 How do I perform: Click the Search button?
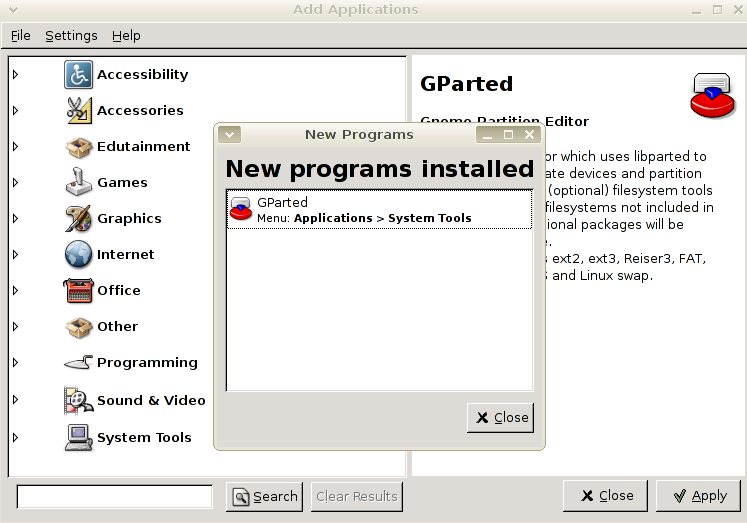pyautogui.click(x=264, y=497)
